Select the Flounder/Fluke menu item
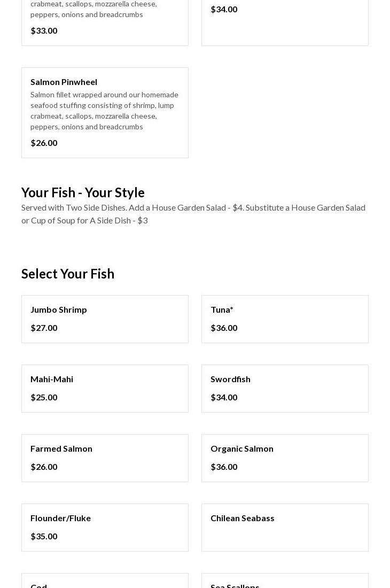Image resolution: width=390 pixels, height=588 pixels. pos(105,528)
